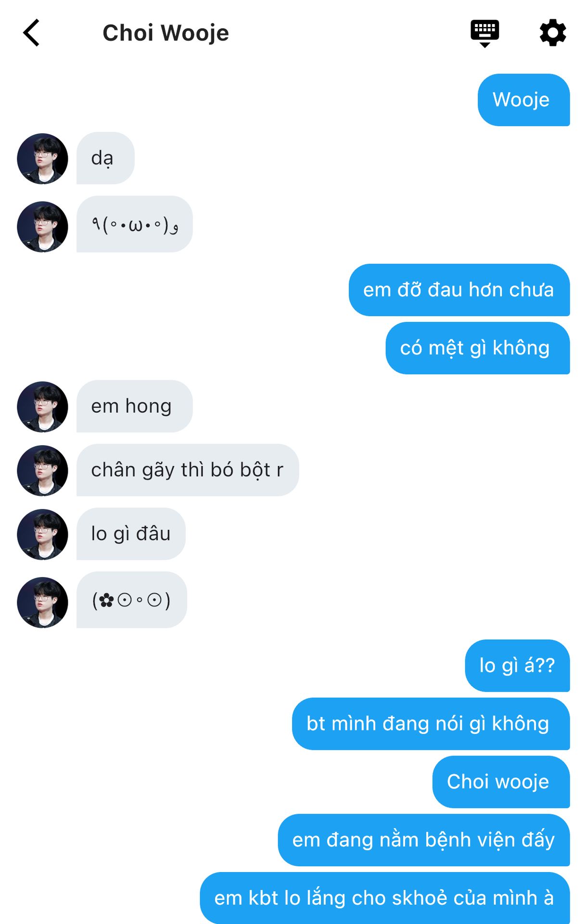This screenshot has width=587, height=924.
Task: Select 'em đang nằm bệnh viện đấy' bubble
Action: coord(423,840)
